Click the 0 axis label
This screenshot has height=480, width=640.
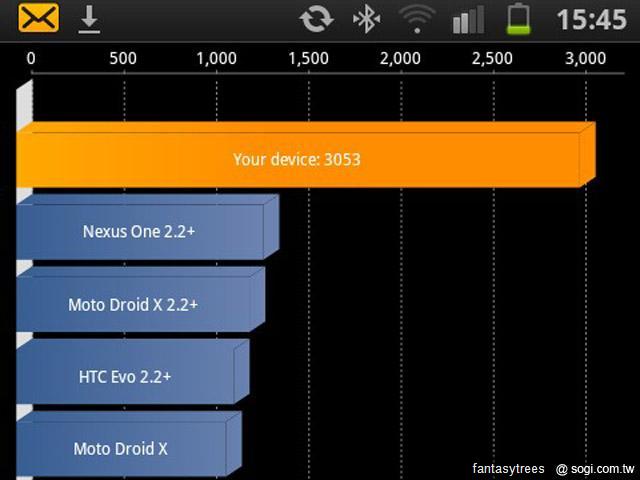click(31, 59)
